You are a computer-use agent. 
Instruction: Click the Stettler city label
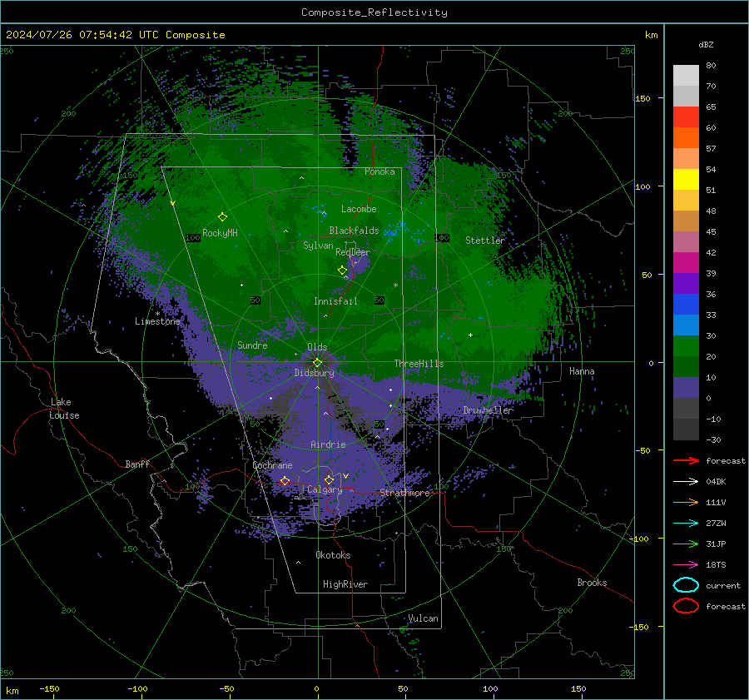pyautogui.click(x=485, y=241)
